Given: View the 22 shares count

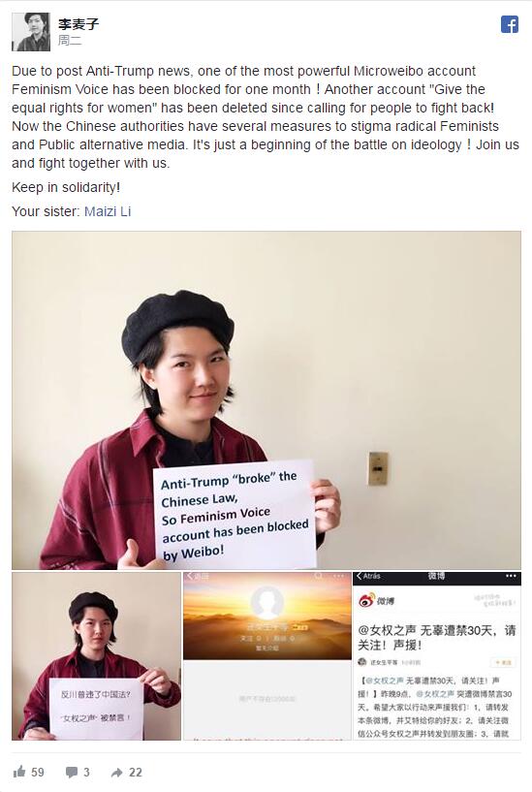Looking at the screenshot, I should tap(136, 772).
